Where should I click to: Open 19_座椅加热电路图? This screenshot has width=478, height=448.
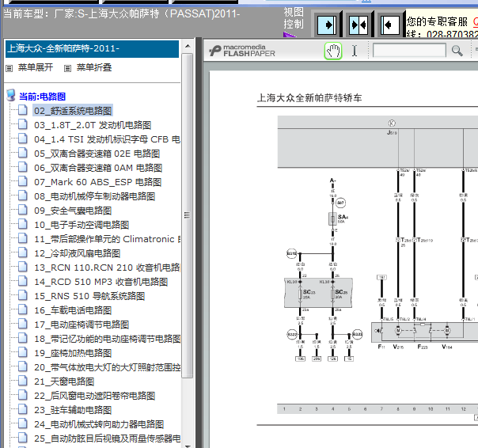pyautogui.click(x=73, y=353)
